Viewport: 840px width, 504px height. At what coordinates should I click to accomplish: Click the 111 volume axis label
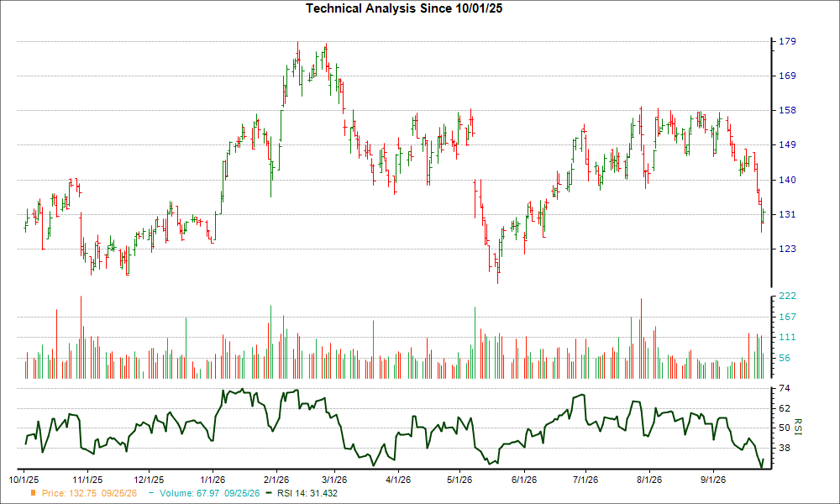click(x=787, y=337)
